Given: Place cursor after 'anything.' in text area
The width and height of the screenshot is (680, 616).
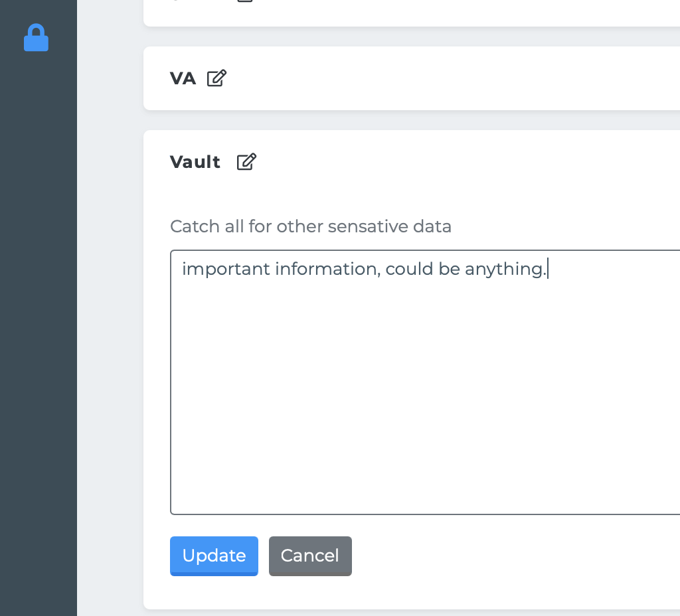Looking at the screenshot, I should pos(548,269).
